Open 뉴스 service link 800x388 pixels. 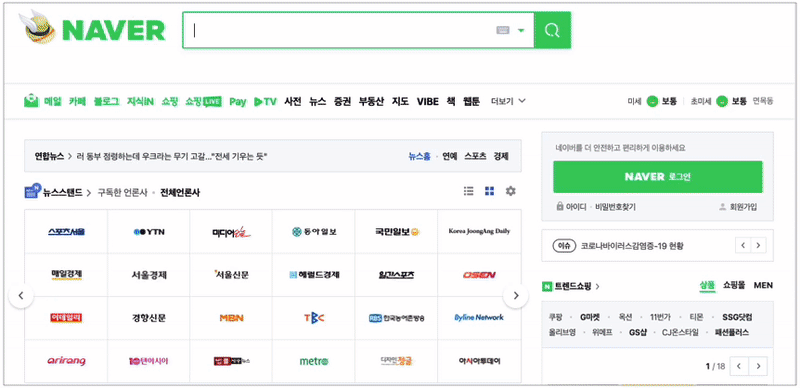coord(317,101)
